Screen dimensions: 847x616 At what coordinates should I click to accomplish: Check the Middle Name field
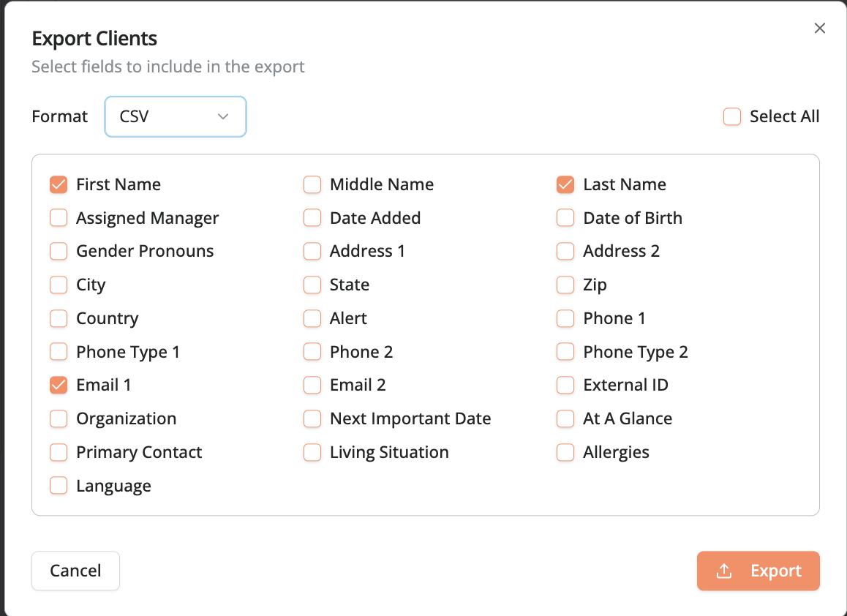pos(312,184)
